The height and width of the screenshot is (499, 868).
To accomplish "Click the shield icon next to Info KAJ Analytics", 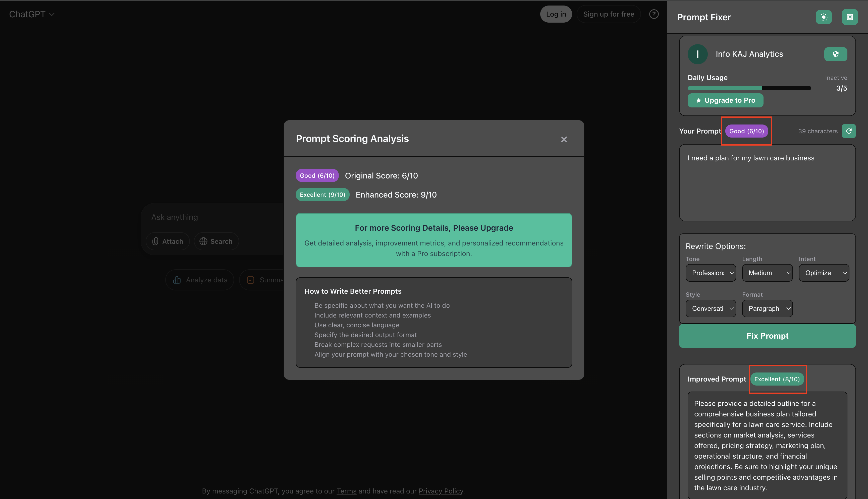I will pyautogui.click(x=835, y=54).
